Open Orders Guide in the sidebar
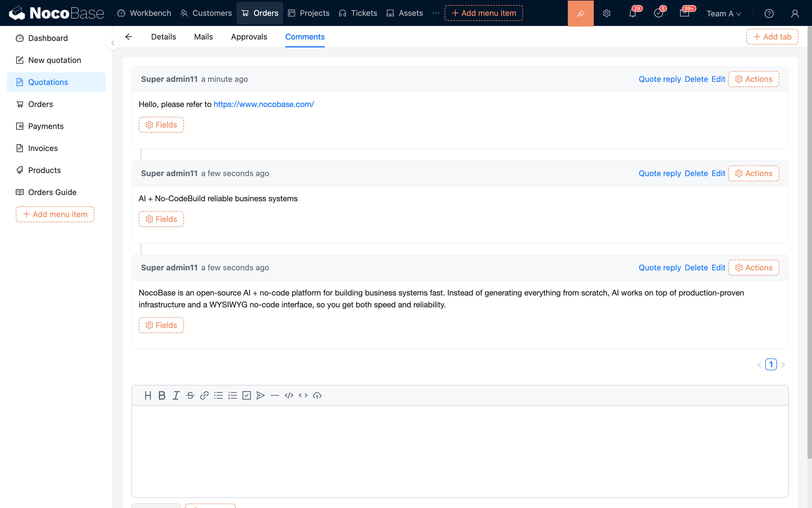Screen dimensions: 812x508 coord(56,192)
